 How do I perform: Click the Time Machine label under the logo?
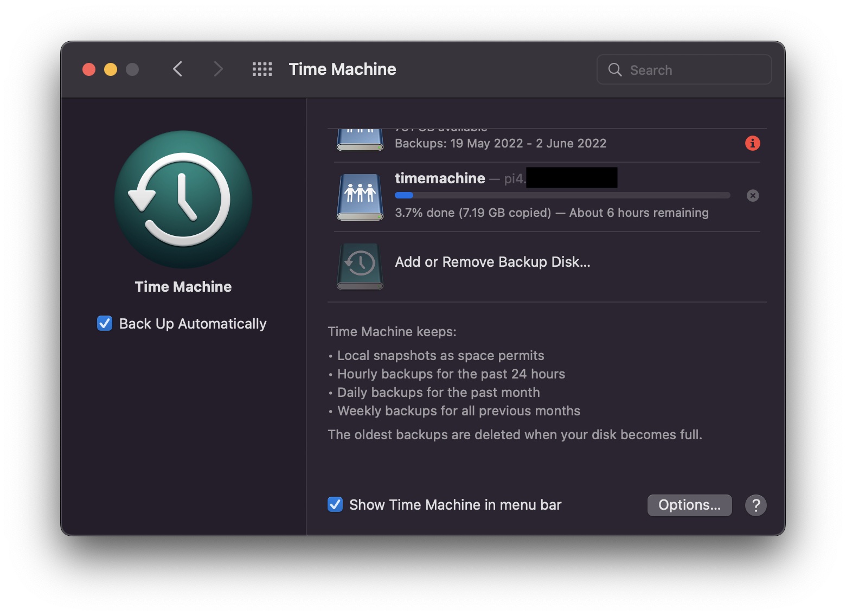click(x=183, y=287)
